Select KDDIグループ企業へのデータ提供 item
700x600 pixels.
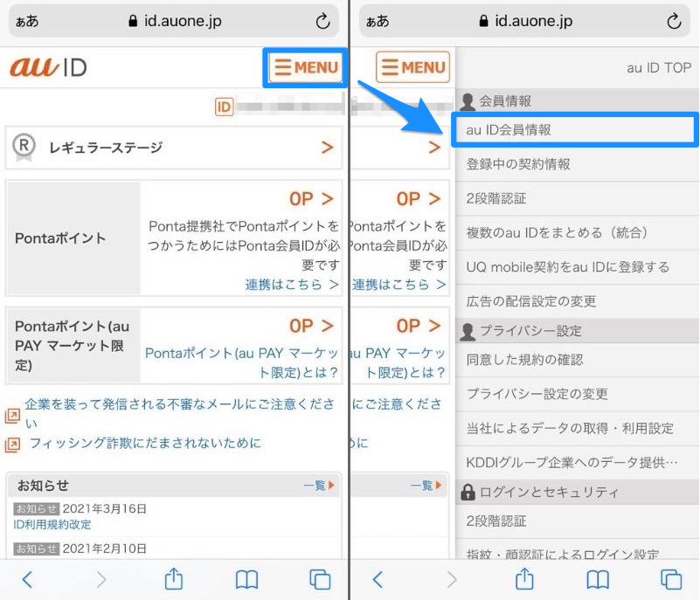pos(578,462)
